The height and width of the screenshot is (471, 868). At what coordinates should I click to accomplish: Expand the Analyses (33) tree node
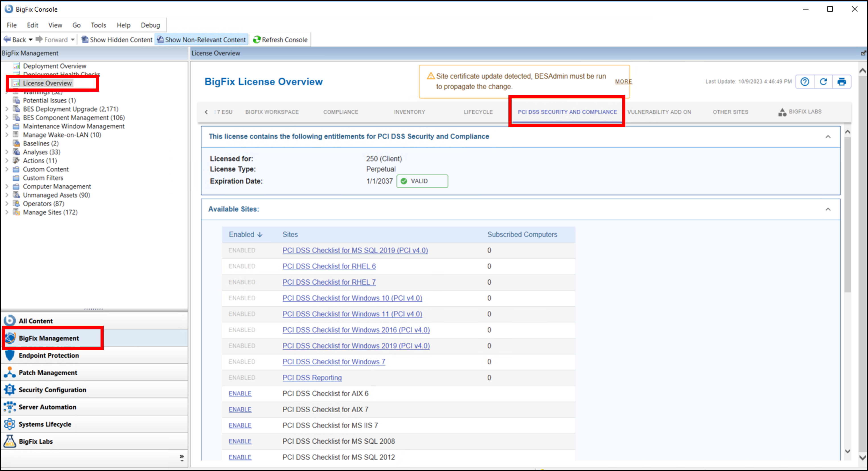(x=7, y=152)
